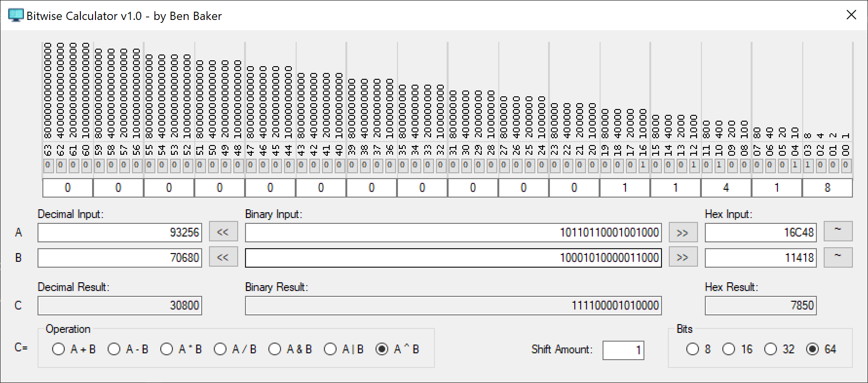
Task: Click hex nibble box showing 8
Action: tap(827, 188)
